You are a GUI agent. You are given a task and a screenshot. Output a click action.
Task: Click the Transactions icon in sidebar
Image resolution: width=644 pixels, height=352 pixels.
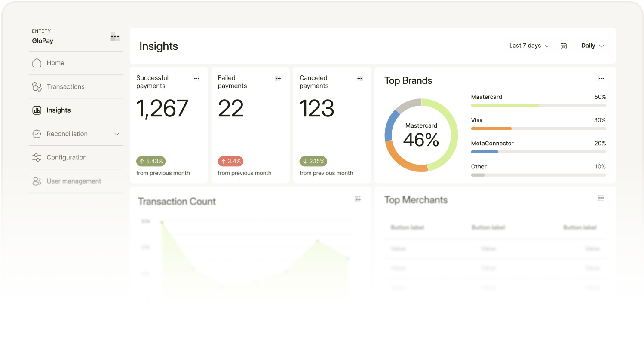[37, 86]
